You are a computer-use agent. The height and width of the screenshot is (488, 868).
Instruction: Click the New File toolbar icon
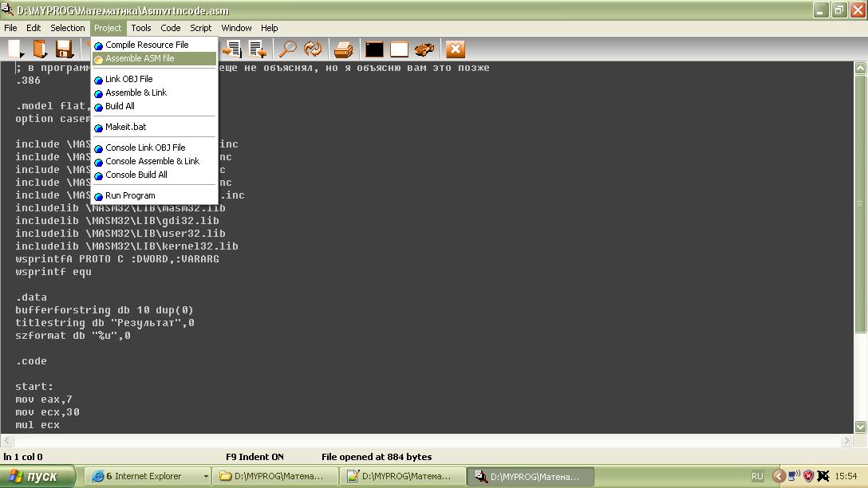click(15, 49)
